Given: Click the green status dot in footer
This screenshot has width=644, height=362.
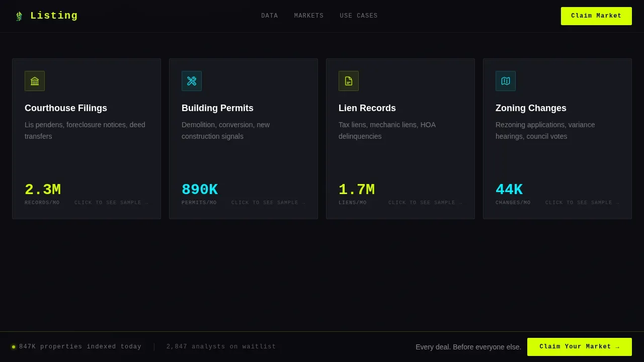Looking at the screenshot, I should coord(14,347).
